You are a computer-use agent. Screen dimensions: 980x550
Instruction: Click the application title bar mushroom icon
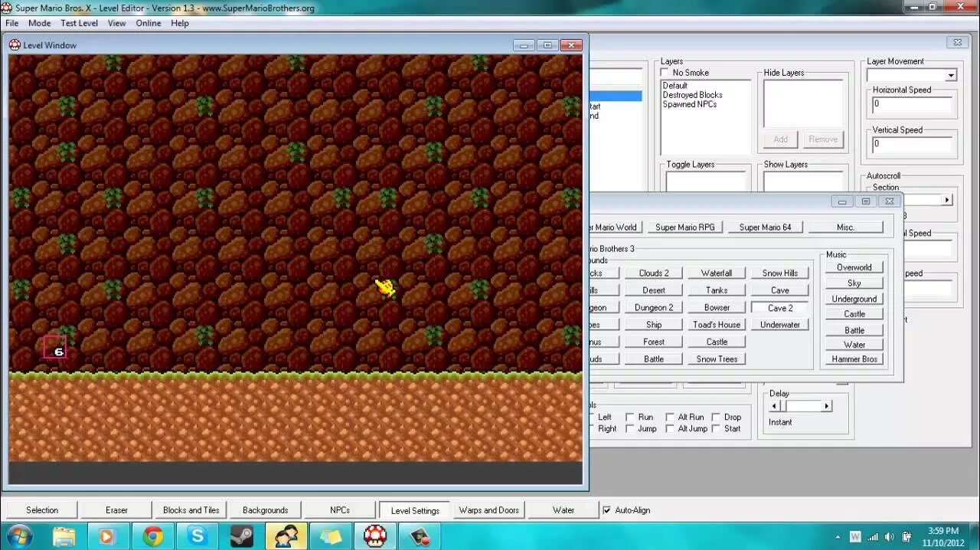8,8
